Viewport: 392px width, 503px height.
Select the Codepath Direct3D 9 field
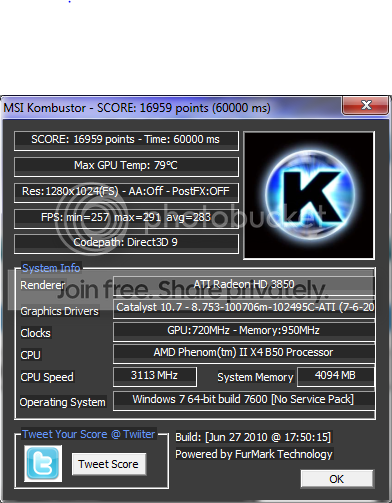point(126,243)
